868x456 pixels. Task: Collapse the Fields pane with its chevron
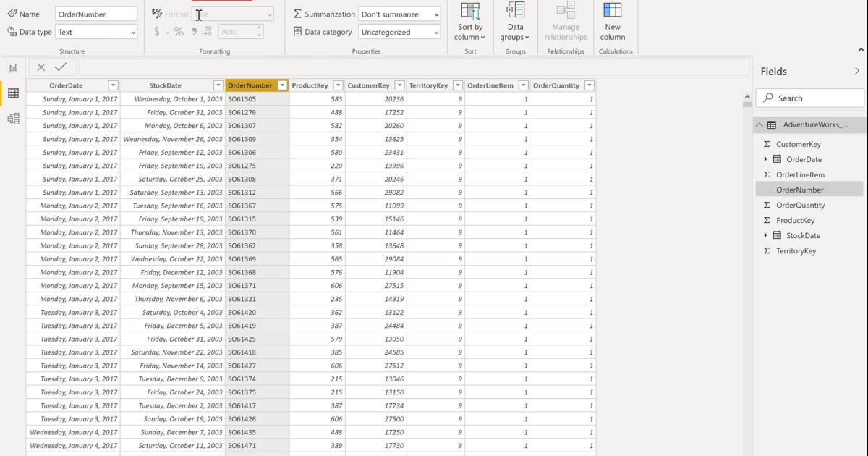tap(857, 70)
